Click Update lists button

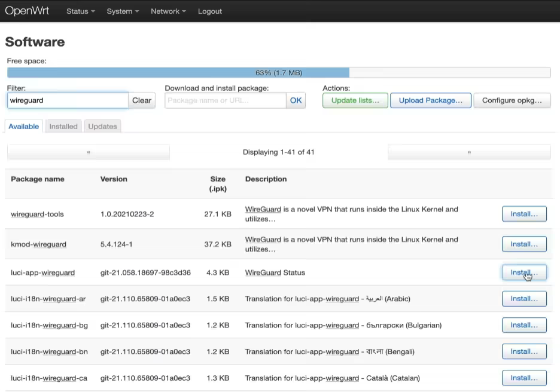click(355, 100)
